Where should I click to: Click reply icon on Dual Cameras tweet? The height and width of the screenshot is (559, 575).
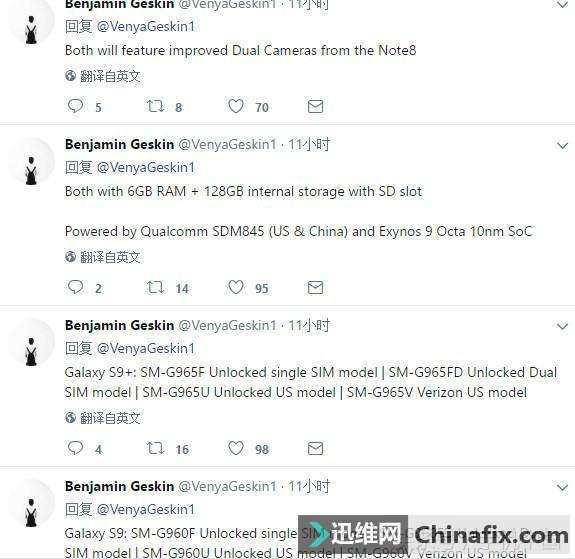coord(76,106)
